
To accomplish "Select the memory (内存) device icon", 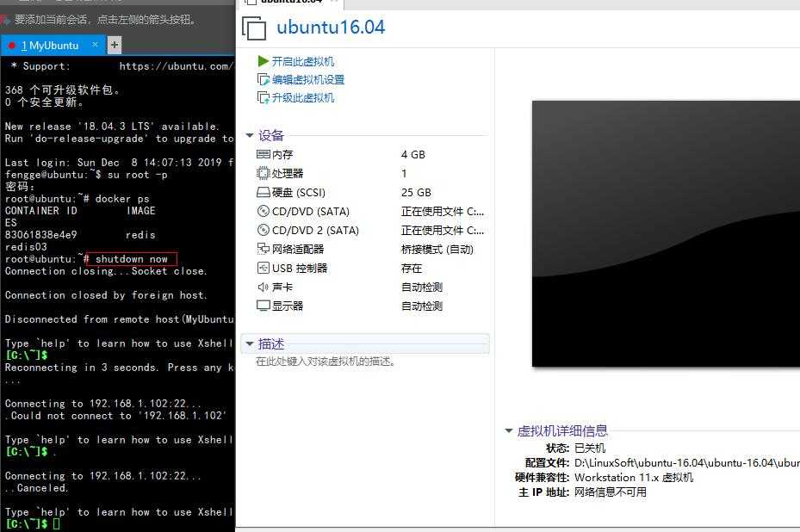I will (264, 154).
